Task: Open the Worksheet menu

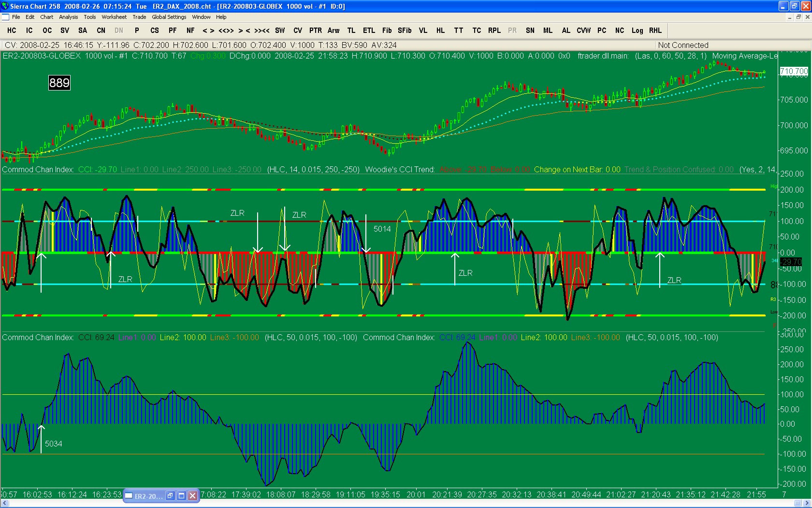Action: 114,17
